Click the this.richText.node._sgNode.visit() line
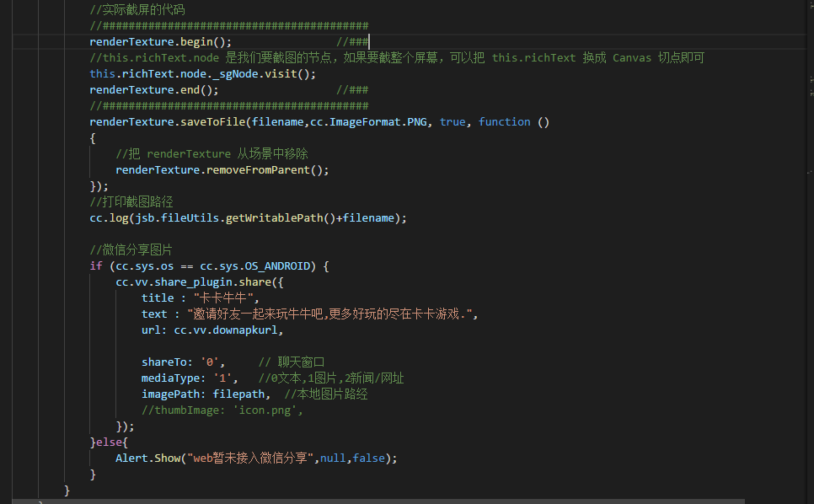This screenshot has width=814, height=504. pos(202,73)
